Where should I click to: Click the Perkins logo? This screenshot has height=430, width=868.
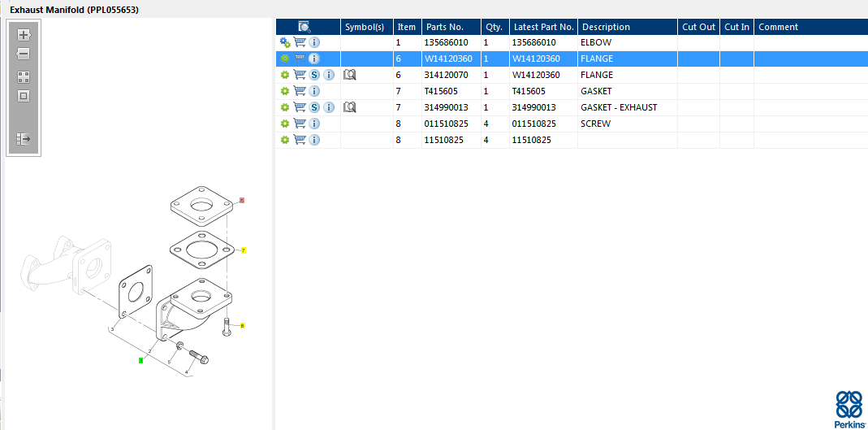[849, 409]
